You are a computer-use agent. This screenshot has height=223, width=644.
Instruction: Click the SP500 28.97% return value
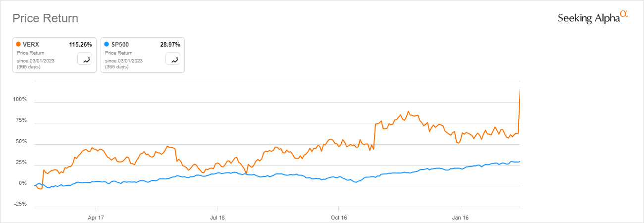[x=170, y=45]
